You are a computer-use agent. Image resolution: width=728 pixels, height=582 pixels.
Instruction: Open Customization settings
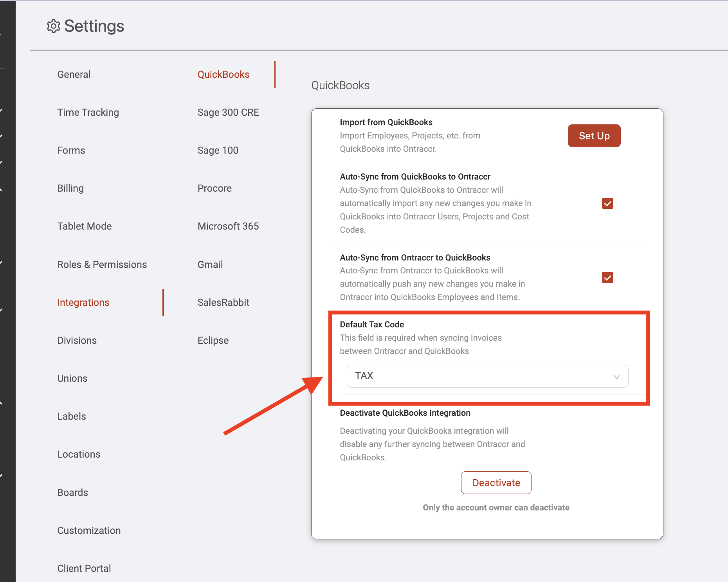[89, 530]
